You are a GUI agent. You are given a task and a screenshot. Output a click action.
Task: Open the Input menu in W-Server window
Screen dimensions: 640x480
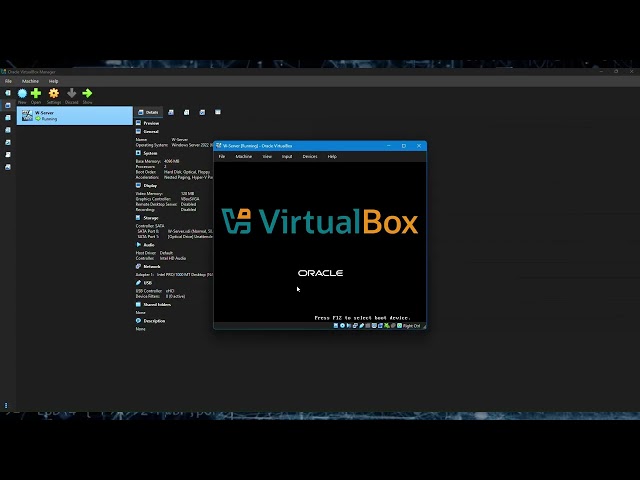(x=287, y=156)
